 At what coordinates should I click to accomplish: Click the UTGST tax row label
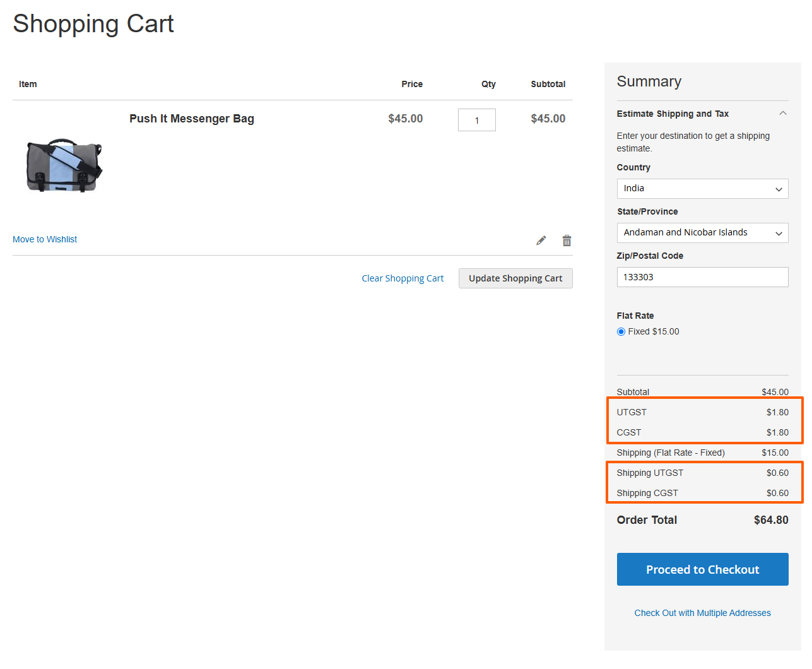pos(632,412)
